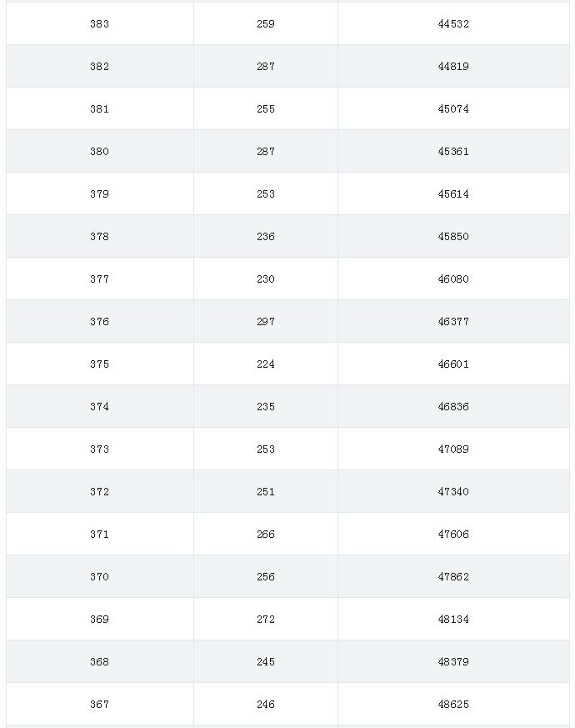Click the cumulative value 45074
575x728 pixels.
coord(453,108)
